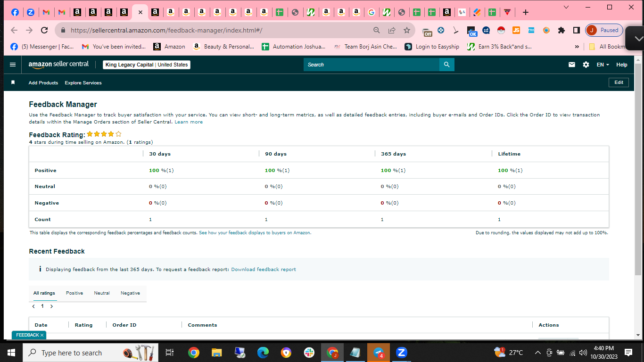
Task: Click the Seller Central search magnifier button
Action: point(447,65)
